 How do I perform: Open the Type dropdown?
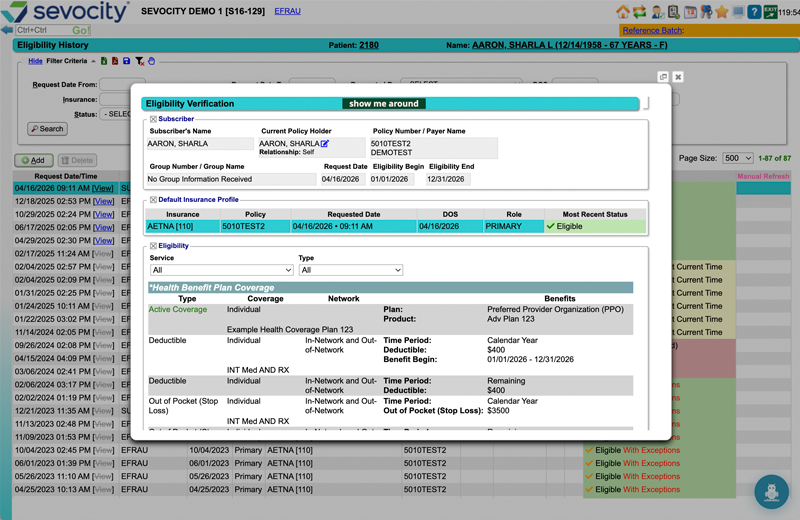[x=351, y=270]
